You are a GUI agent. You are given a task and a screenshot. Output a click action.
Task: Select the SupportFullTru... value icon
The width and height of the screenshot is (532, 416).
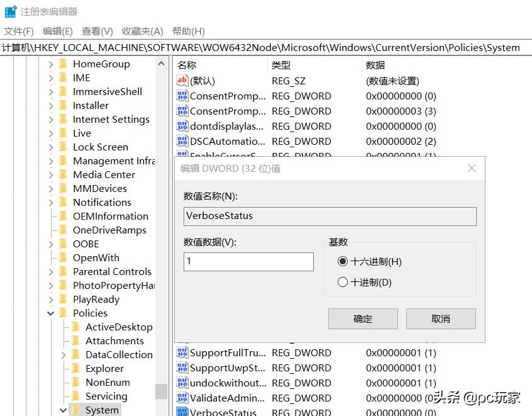point(182,352)
